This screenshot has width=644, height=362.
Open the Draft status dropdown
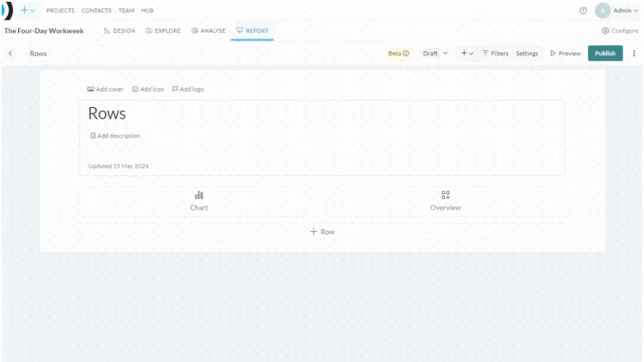pyautogui.click(x=435, y=54)
